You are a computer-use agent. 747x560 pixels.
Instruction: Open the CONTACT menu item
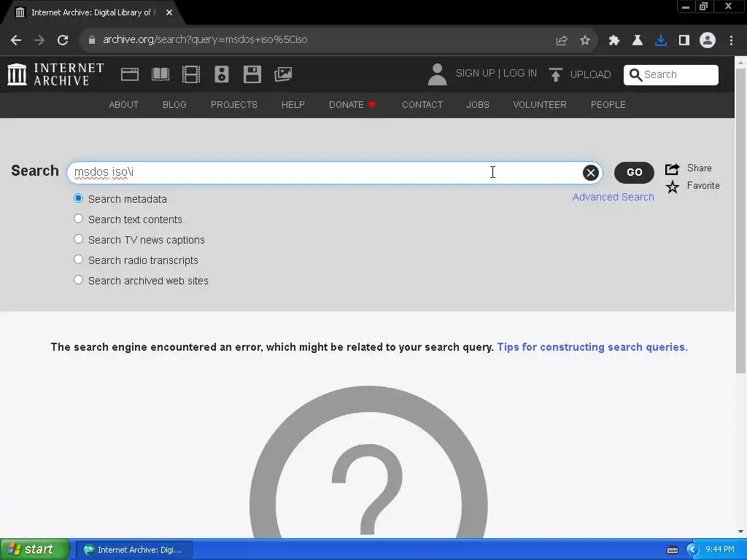click(422, 105)
